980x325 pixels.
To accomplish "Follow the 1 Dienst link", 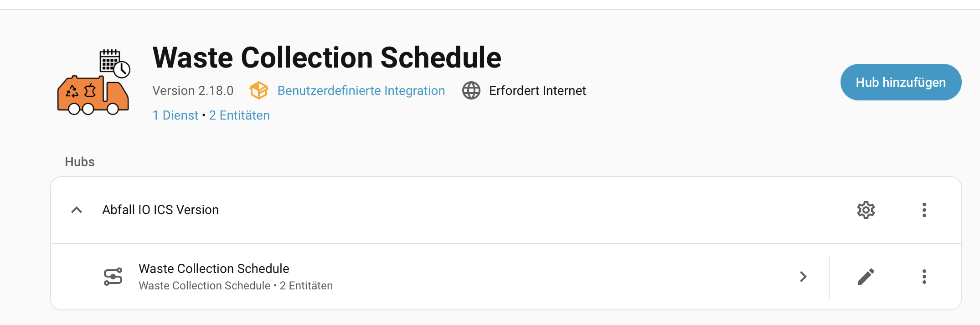I will 175,115.
